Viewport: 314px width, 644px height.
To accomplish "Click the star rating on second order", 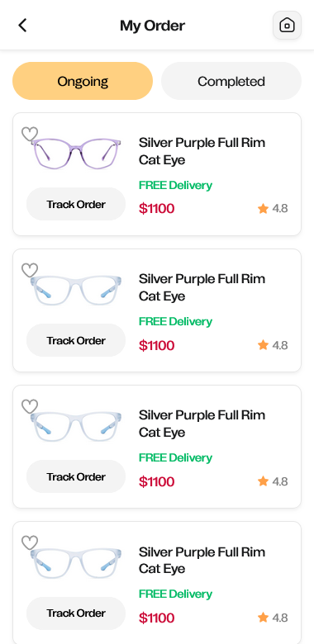I will click(x=273, y=345).
